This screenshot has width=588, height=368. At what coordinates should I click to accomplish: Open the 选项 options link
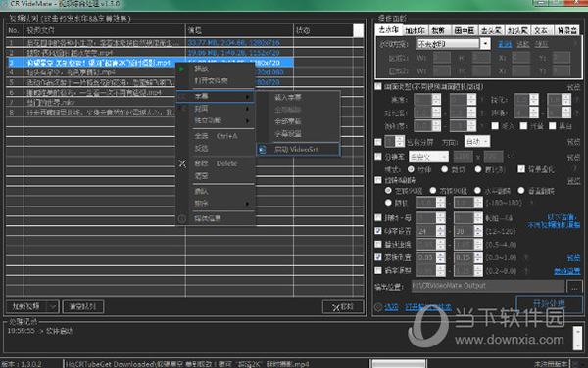tap(391, 307)
